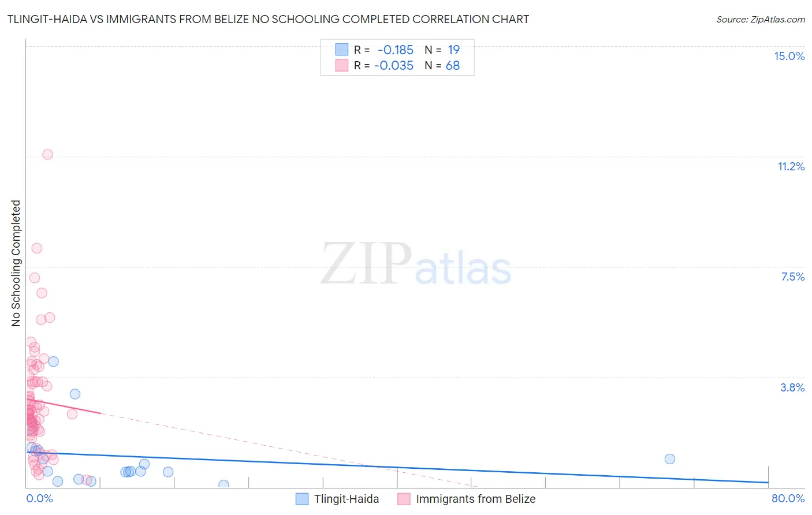The image size is (812, 515).
Task: Click the blue swatch beside R = -0.185
Action: click(342, 50)
